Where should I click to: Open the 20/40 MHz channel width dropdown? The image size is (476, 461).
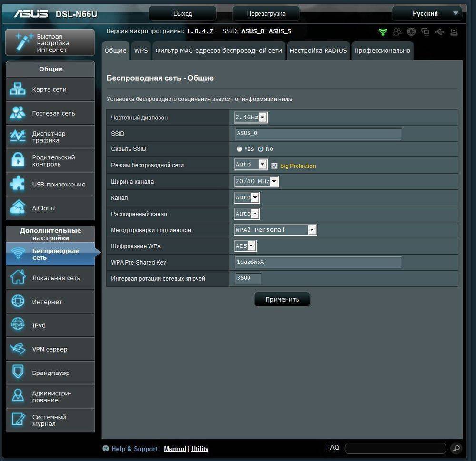(x=257, y=182)
